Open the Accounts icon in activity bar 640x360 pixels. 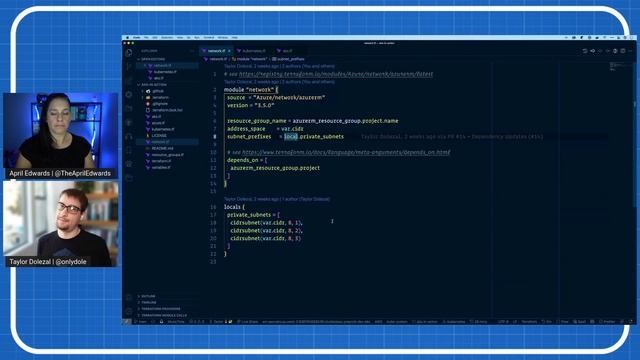click(129, 298)
